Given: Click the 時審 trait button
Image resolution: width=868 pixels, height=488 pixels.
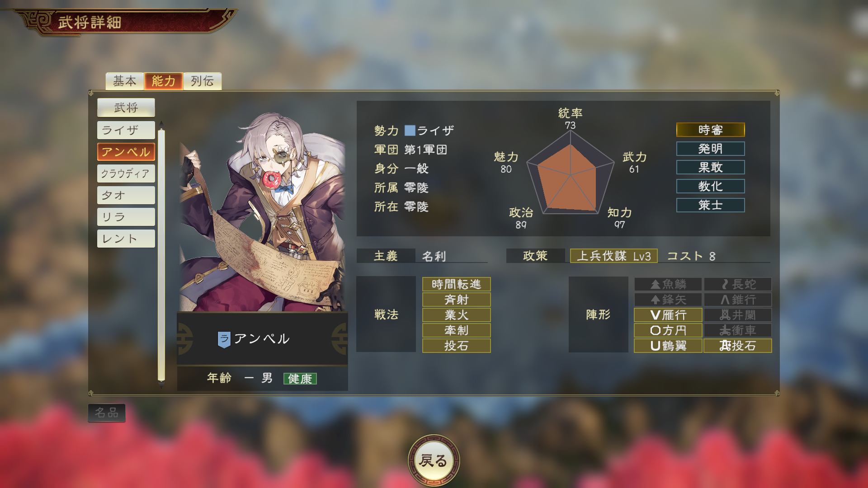Looking at the screenshot, I should click(x=710, y=130).
